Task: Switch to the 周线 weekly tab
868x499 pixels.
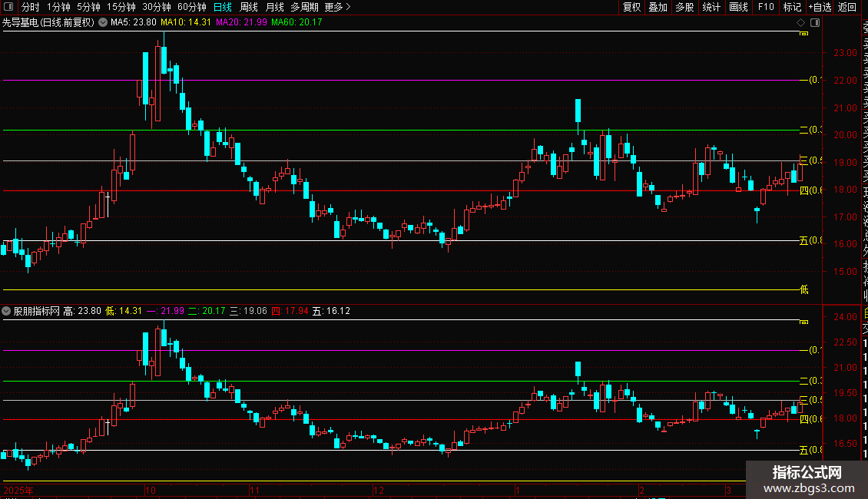Action: coord(249,7)
